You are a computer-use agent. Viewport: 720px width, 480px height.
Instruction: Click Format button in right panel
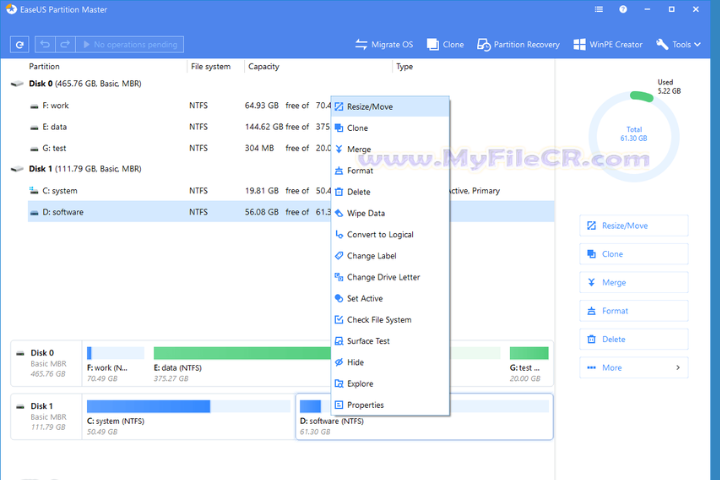point(634,311)
